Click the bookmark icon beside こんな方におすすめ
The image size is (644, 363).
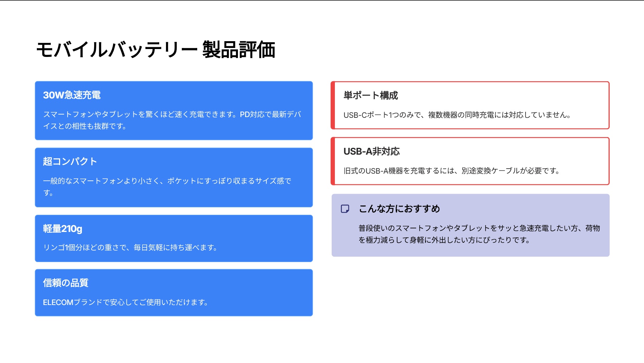tap(345, 208)
